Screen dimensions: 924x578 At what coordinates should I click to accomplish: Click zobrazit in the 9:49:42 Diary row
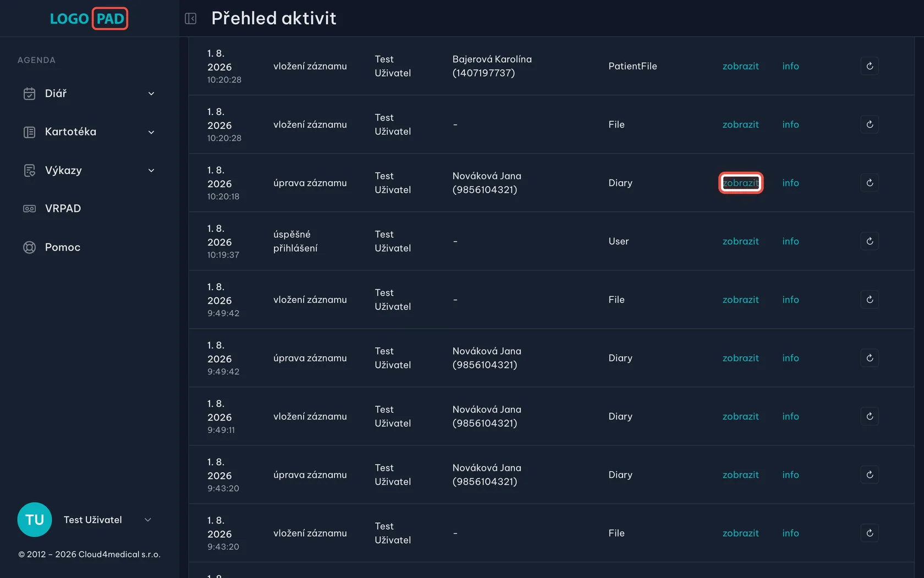[x=740, y=358]
